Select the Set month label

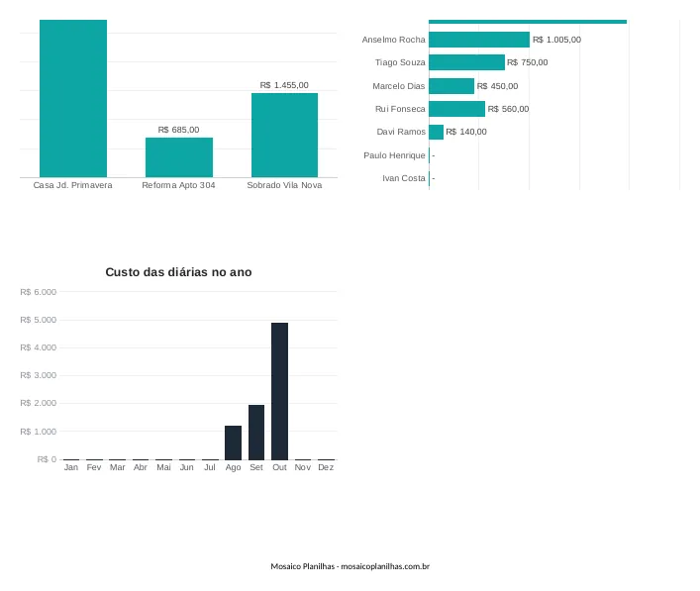tap(256, 467)
